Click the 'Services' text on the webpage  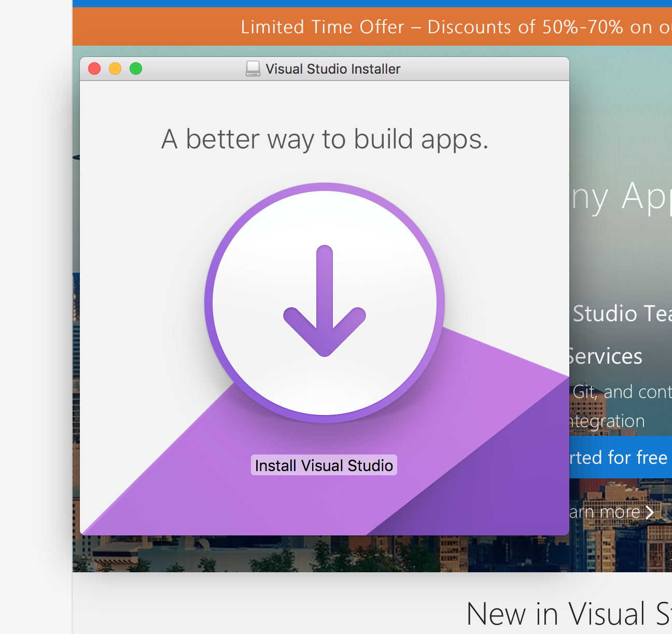pos(605,356)
